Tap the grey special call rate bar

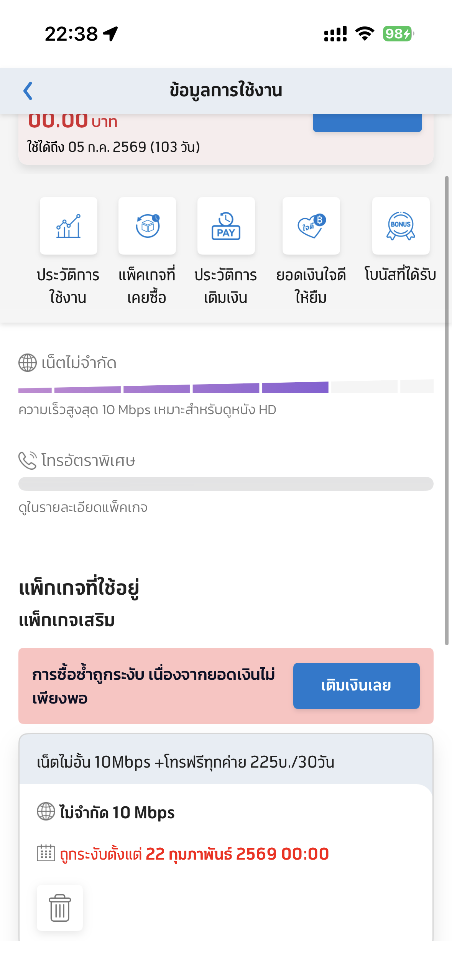226,484
